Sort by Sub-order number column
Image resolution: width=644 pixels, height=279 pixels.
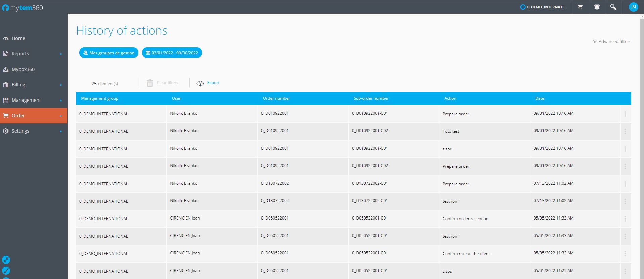[371, 98]
